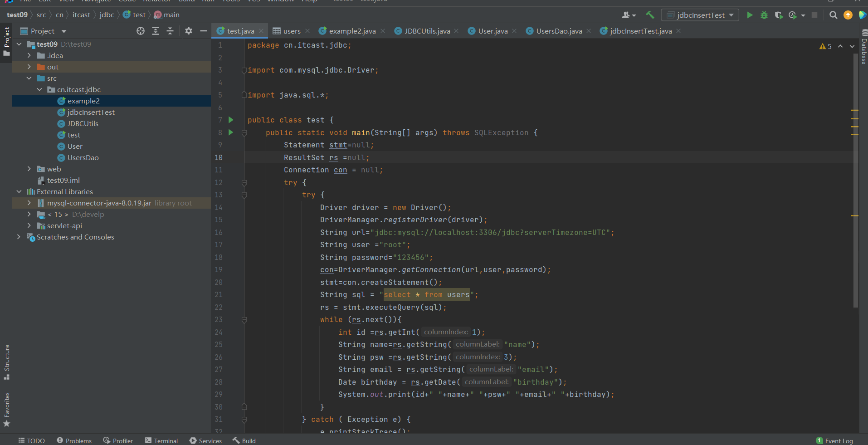Open the TODO tool window
This screenshot has width=868, height=445.
[x=31, y=440]
